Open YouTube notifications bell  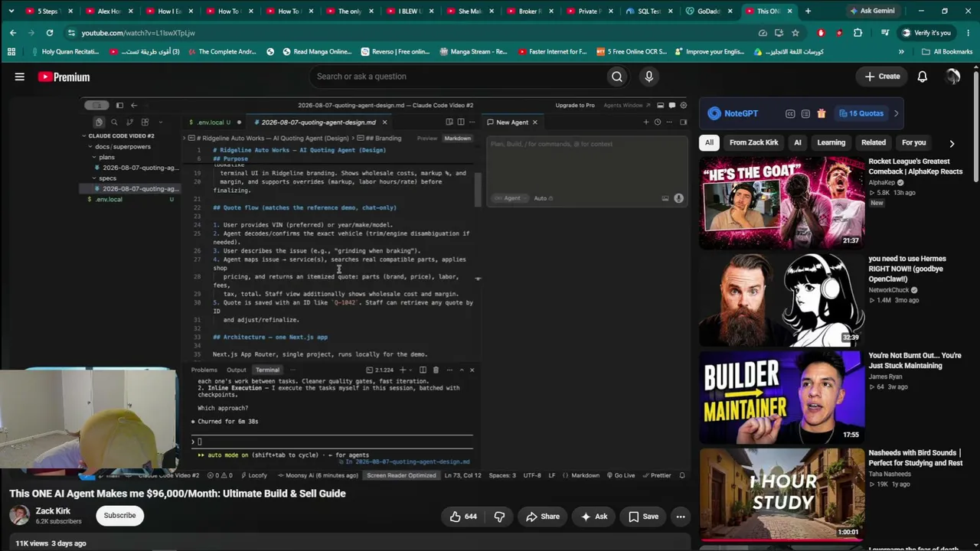click(x=923, y=77)
